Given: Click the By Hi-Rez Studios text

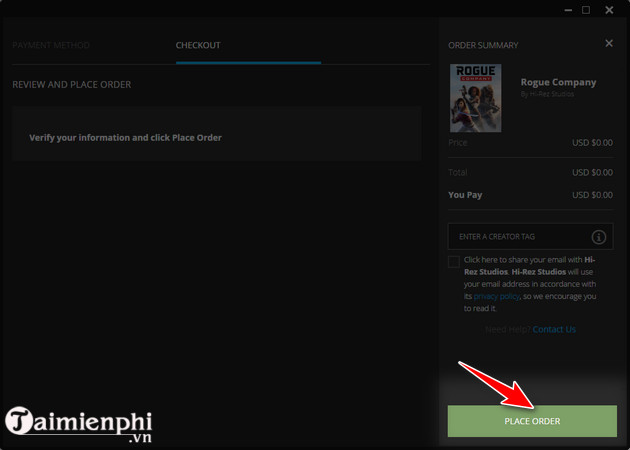Looking at the screenshot, I should point(547,94).
